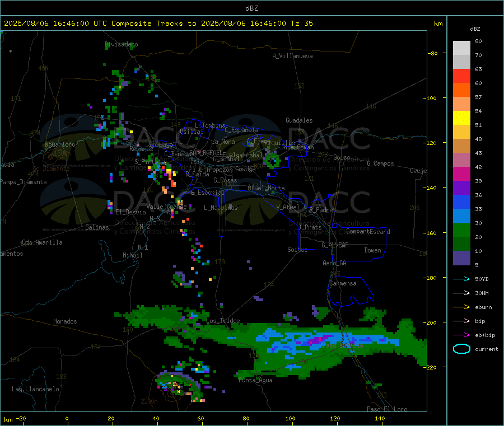Click the 'Valle_Grande' map label
This screenshot has height=426, width=504.
click(x=166, y=206)
